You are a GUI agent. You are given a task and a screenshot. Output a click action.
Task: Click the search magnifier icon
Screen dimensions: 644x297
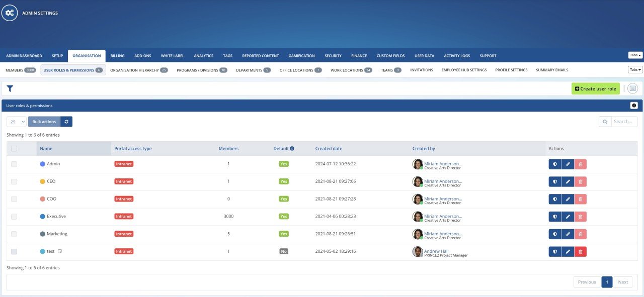coord(605,121)
